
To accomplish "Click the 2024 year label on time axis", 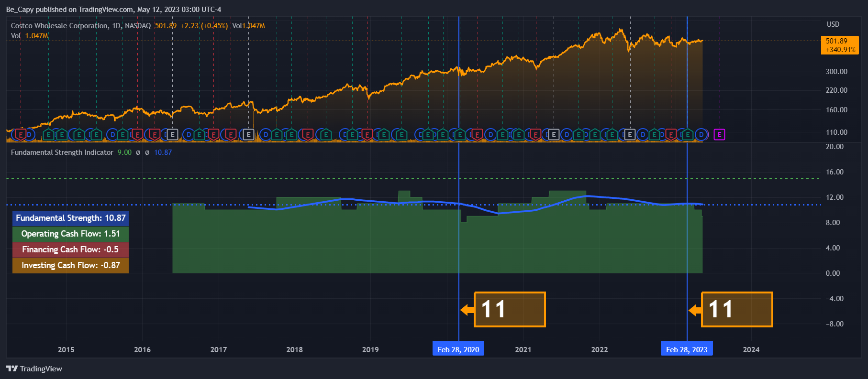I will tap(751, 350).
